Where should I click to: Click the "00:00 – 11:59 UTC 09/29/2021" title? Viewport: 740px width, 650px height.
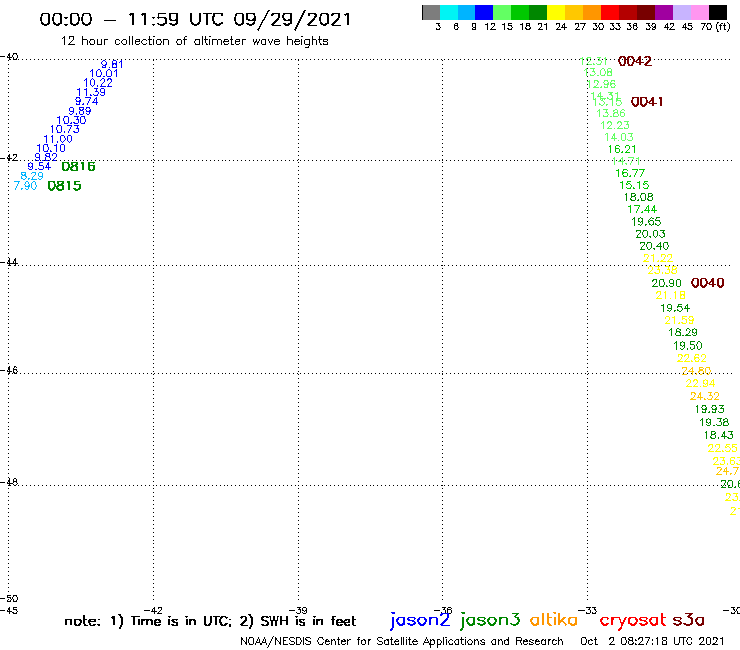pyautogui.click(x=195, y=20)
